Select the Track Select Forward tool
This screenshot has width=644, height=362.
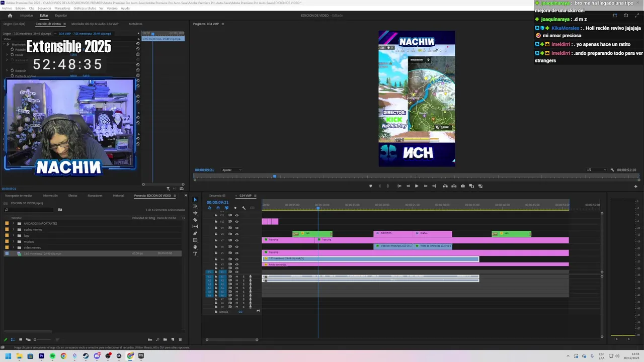coord(195,206)
